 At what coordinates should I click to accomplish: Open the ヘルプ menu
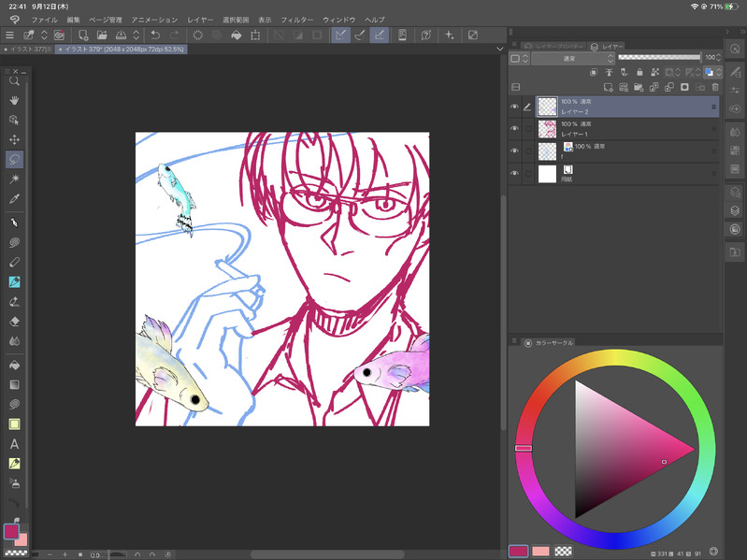click(x=375, y=20)
